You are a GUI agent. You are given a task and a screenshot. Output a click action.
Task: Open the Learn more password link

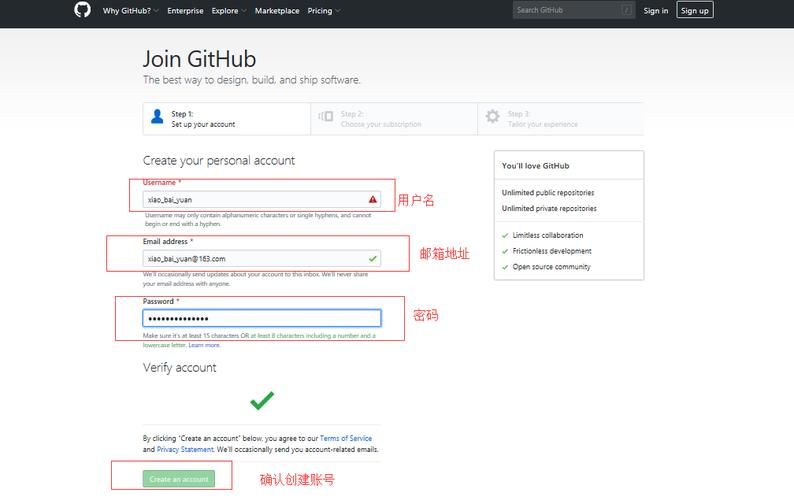coord(204,345)
